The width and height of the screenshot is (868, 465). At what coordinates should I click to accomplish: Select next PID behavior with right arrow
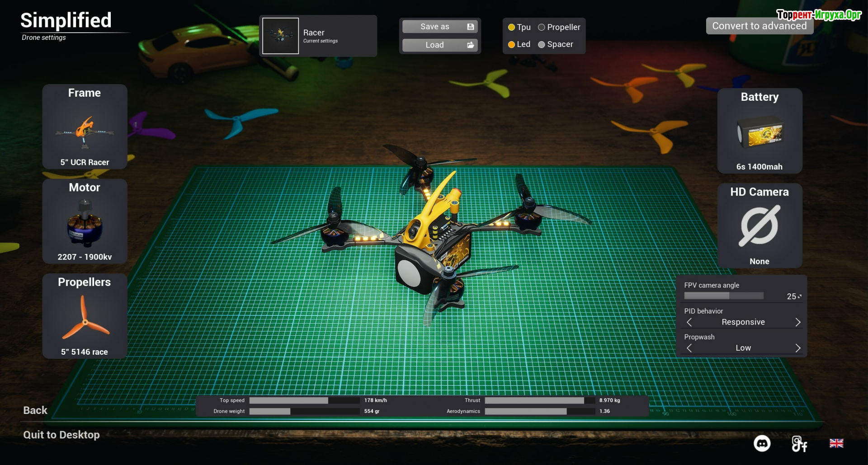click(x=797, y=322)
